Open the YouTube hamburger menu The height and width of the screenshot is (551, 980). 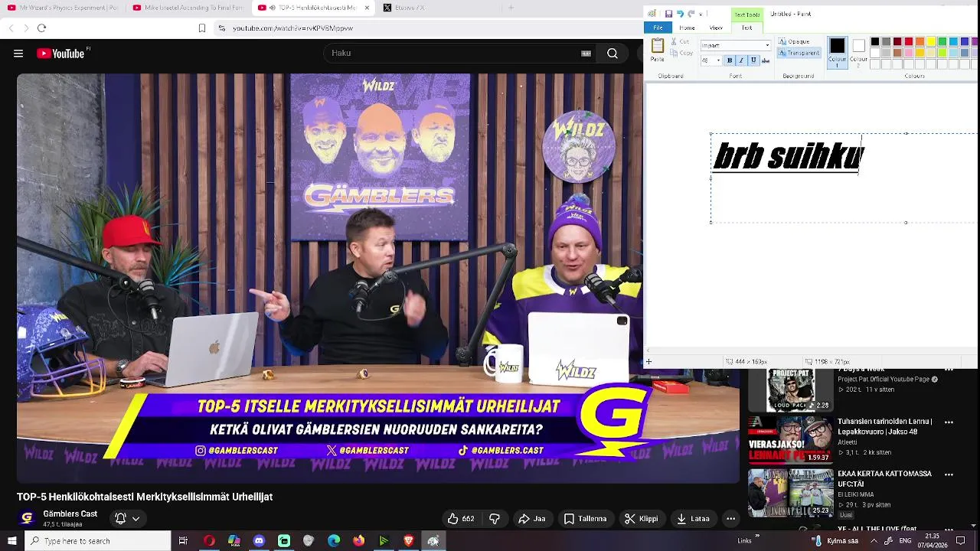18,54
